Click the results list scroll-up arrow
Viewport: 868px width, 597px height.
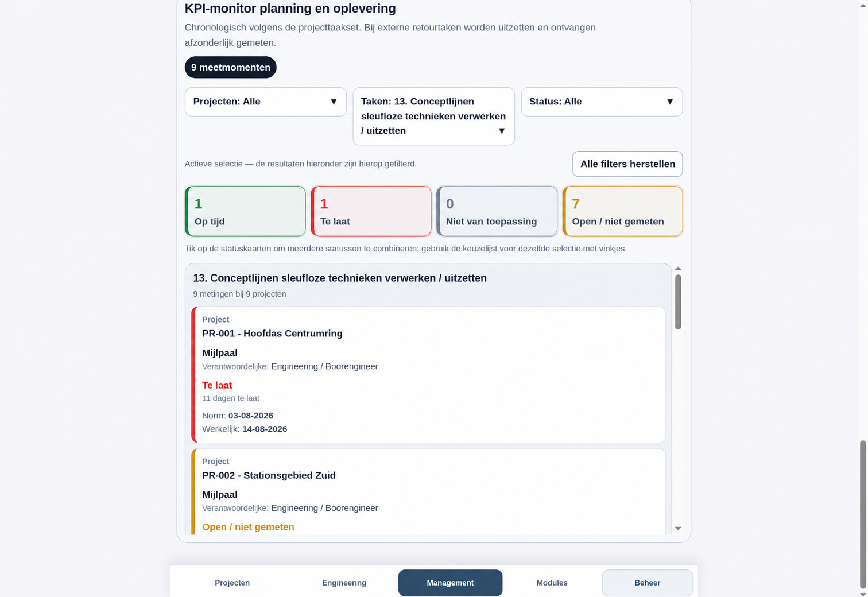pyautogui.click(x=678, y=269)
